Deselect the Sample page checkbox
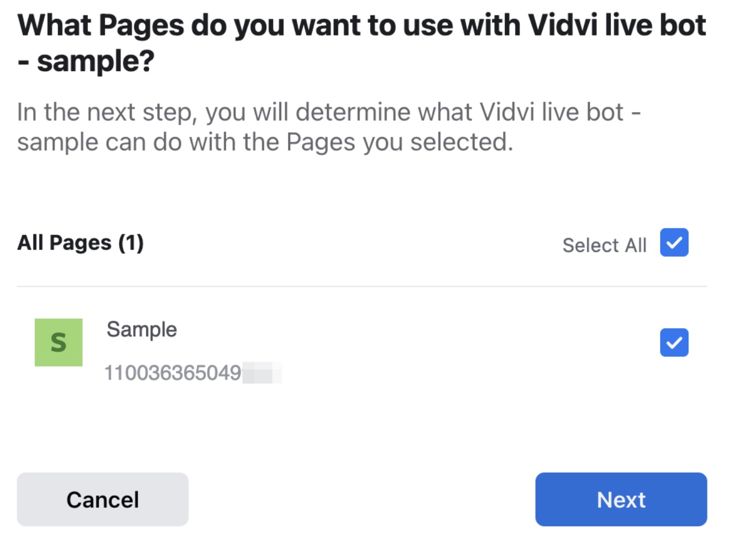747x560 pixels. (674, 343)
